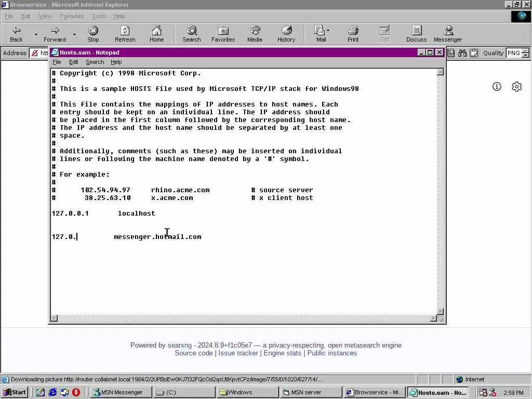Open the Search pane in Internet Explorer
Screen dimensions: 532x399
click(191, 34)
